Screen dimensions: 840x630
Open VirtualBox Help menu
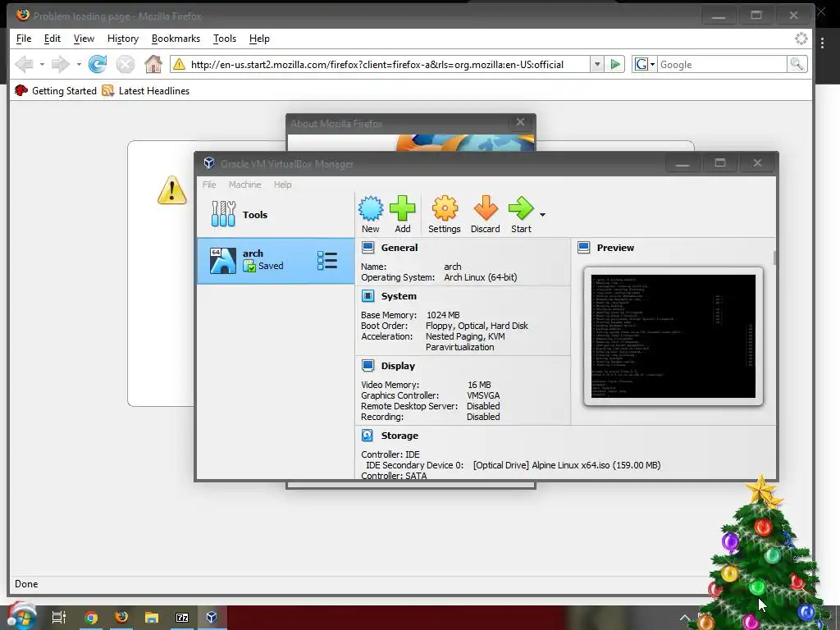coord(283,185)
